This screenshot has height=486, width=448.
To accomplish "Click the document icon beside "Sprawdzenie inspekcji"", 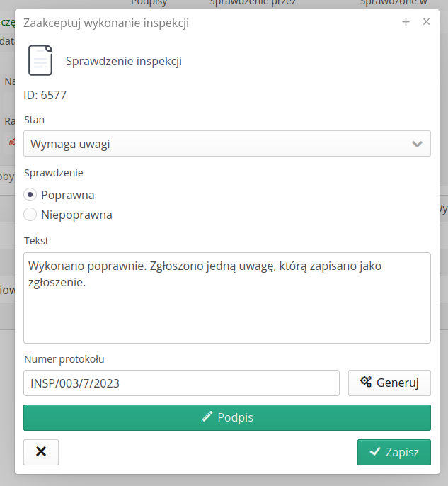I will coord(40,60).
